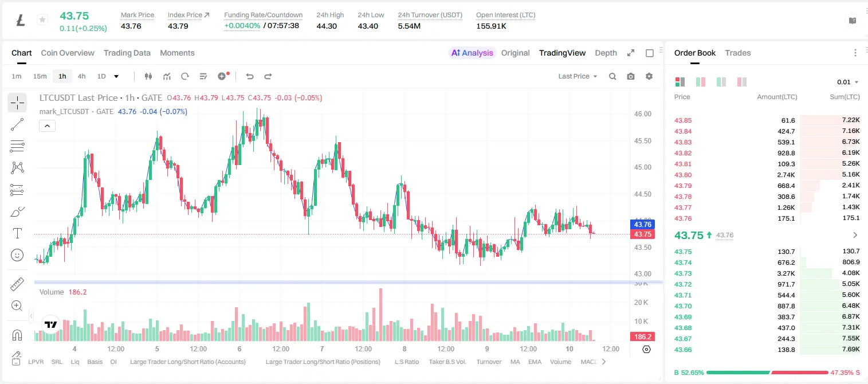Switch chart to Depth view
The image size is (868, 384).
(x=606, y=53)
